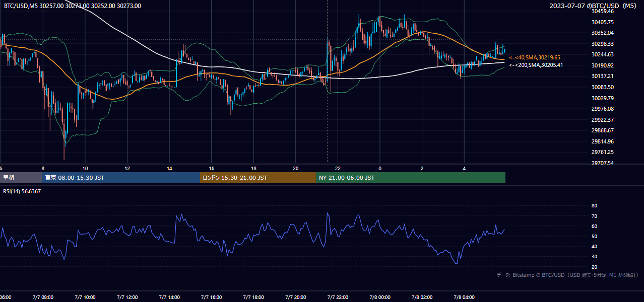Click hour marker 22 under the price chart
The image size is (644, 302).
point(338,168)
